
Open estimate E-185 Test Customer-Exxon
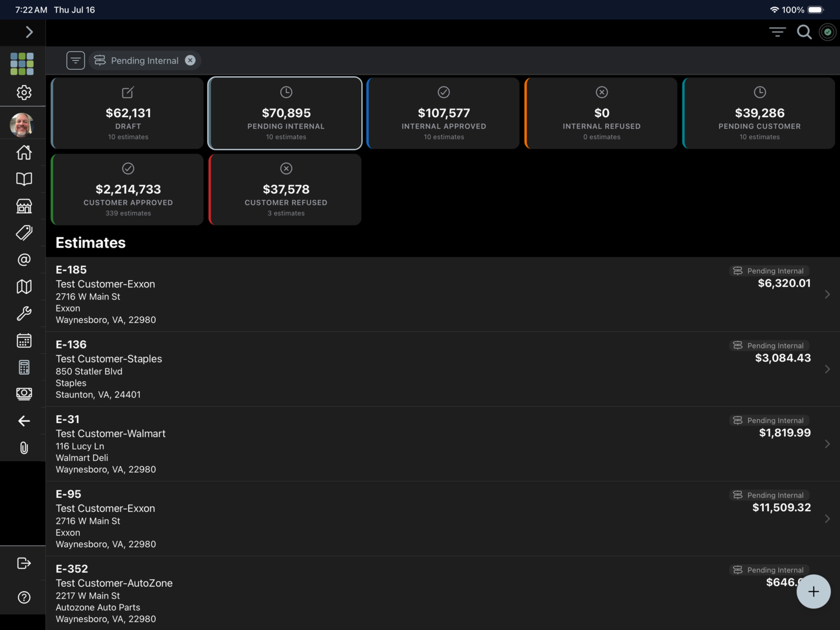pyautogui.click(x=443, y=295)
